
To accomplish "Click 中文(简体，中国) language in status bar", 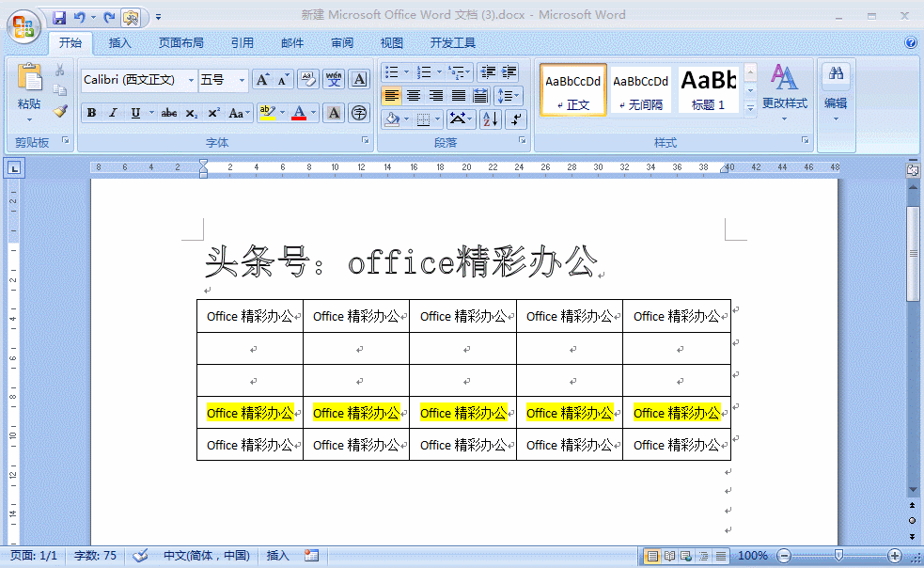I will coord(206,556).
